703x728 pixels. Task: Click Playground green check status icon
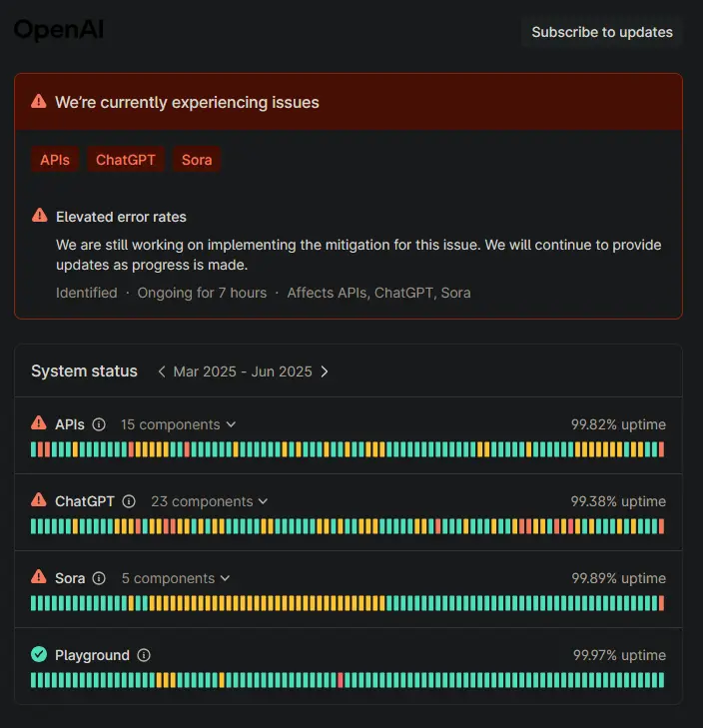click(39, 654)
